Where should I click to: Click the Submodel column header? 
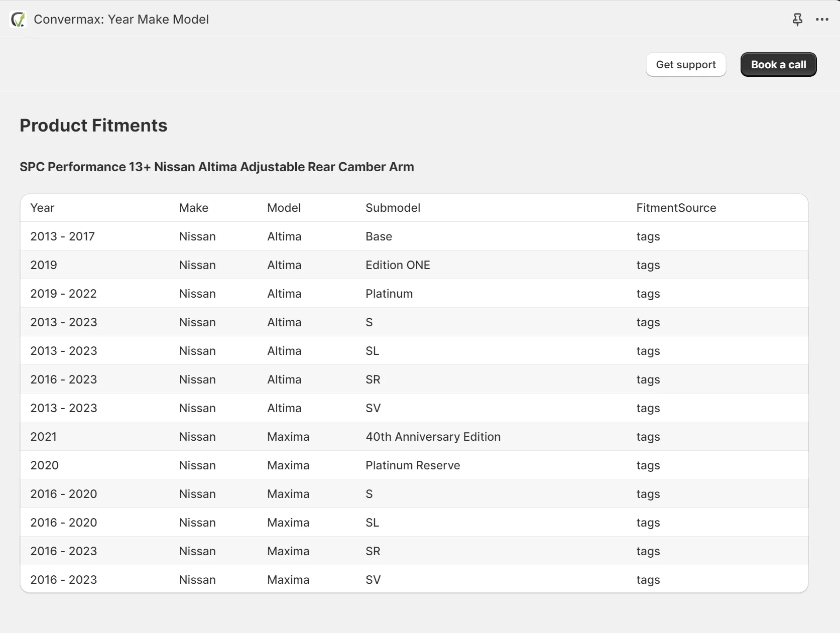click(393, 208)
